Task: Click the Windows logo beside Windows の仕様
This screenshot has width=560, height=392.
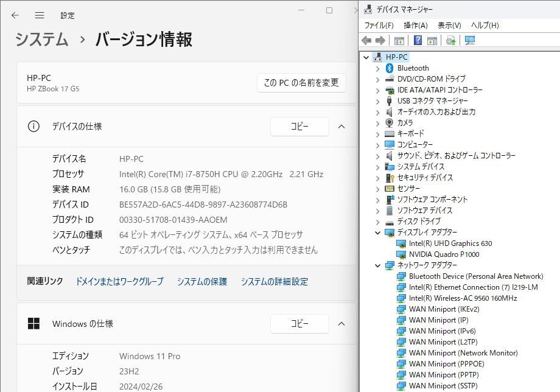Action: point(33,323)
